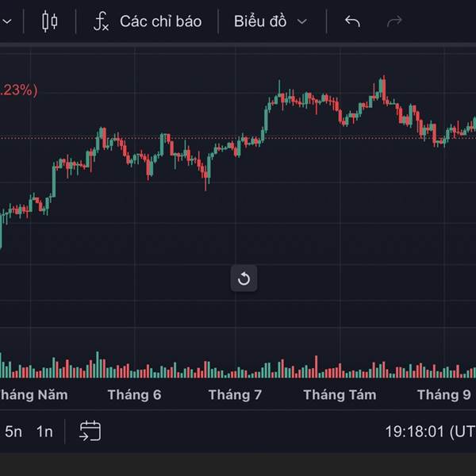This screenshot has width=476, height=476.
Task: Reset the chart view with circular arrow
Action: (244, 278)
